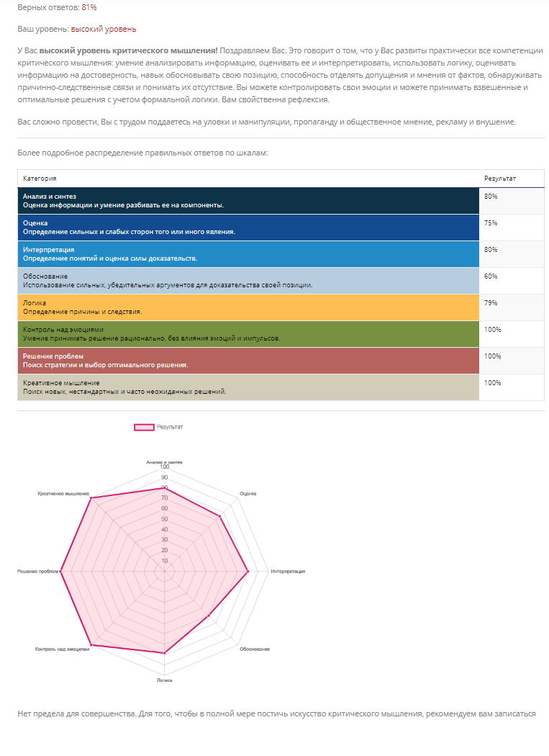Click the Категория table column header
Screen dimensions: 549x756
40,178
